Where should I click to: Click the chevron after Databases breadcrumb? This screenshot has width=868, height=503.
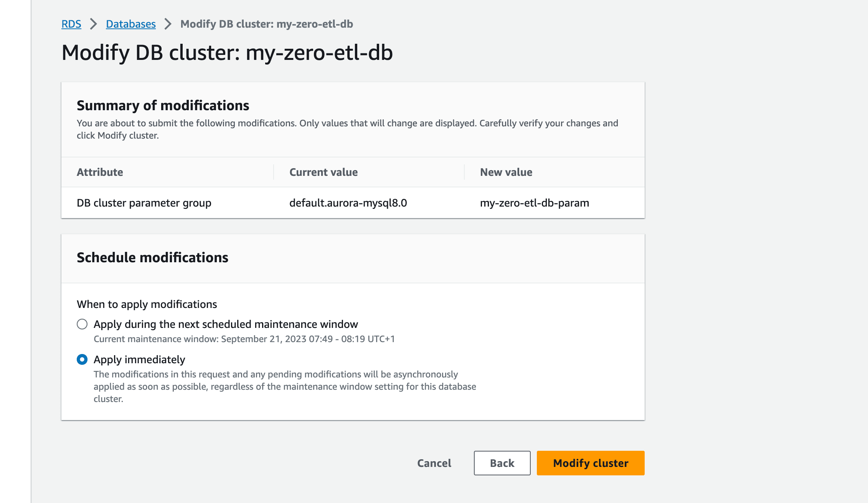point(168,24)
